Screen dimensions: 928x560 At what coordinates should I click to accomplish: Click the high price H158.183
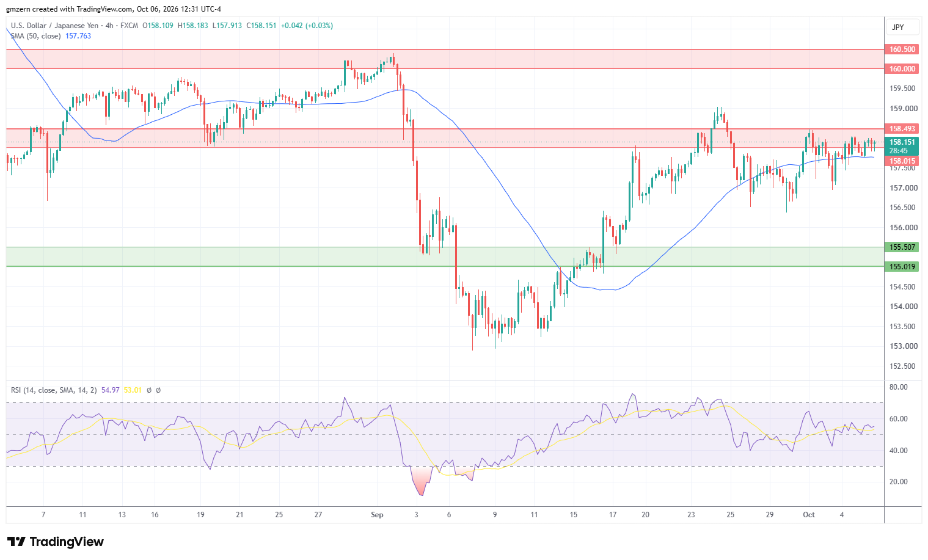point(192,26)
